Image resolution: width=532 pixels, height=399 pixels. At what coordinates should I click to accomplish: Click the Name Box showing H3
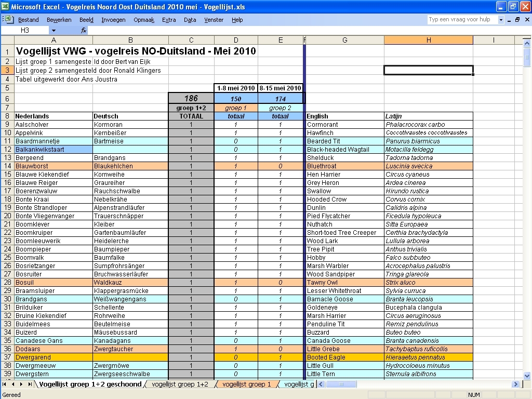pos(25,31)
